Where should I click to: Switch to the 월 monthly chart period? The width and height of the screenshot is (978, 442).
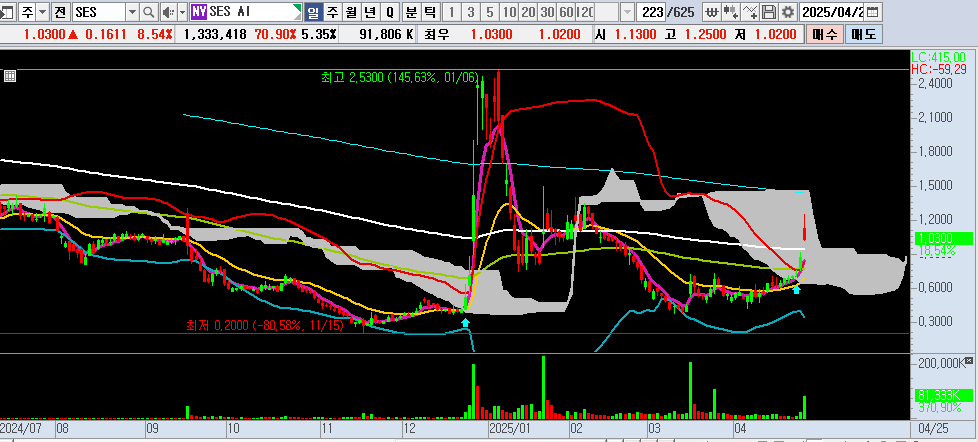pyautogui.click(x=351, y=11)
